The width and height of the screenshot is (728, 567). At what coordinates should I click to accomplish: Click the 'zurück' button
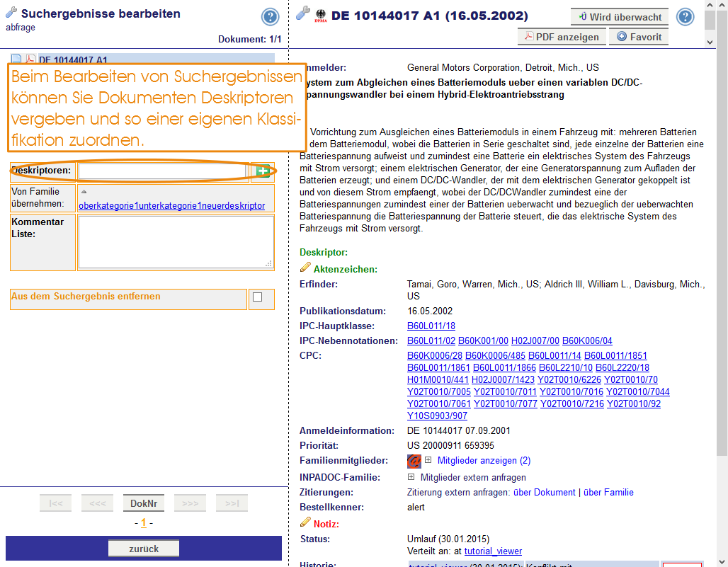144,549
